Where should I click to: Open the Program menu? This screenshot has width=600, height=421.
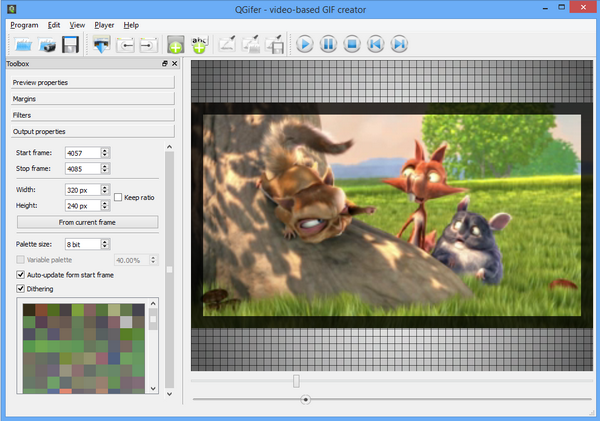pyautogui.click(x=24, y=24)
